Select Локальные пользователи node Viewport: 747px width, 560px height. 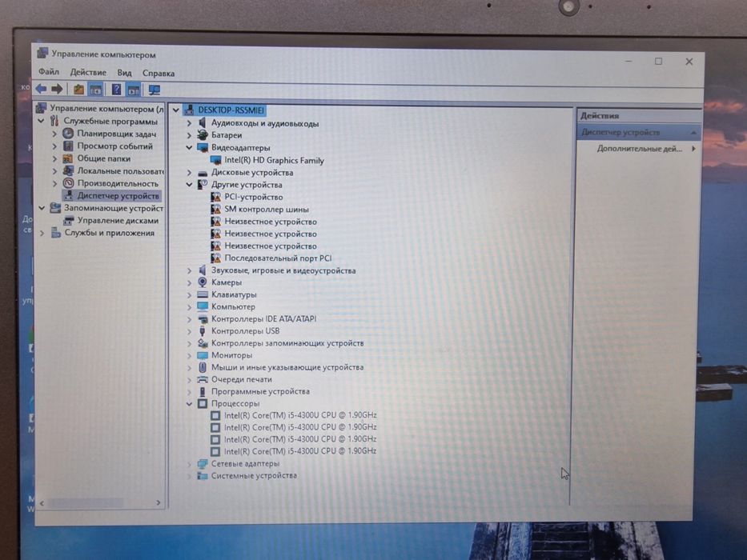click(x=121, y=171)
